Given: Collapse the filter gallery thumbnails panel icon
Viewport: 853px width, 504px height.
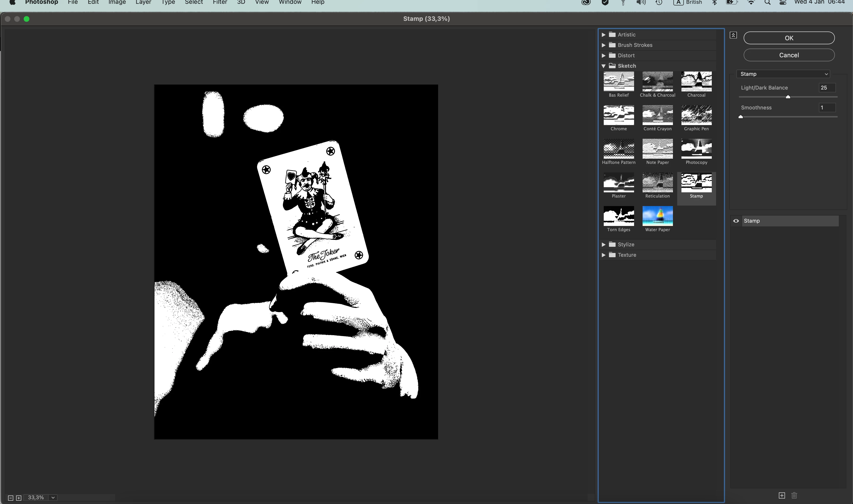Looking at the screenshot, I should (733, 35).
